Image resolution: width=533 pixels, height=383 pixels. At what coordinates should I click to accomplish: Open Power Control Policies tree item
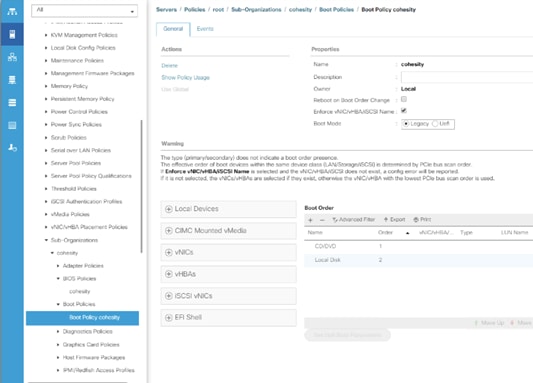coord(79,112)
